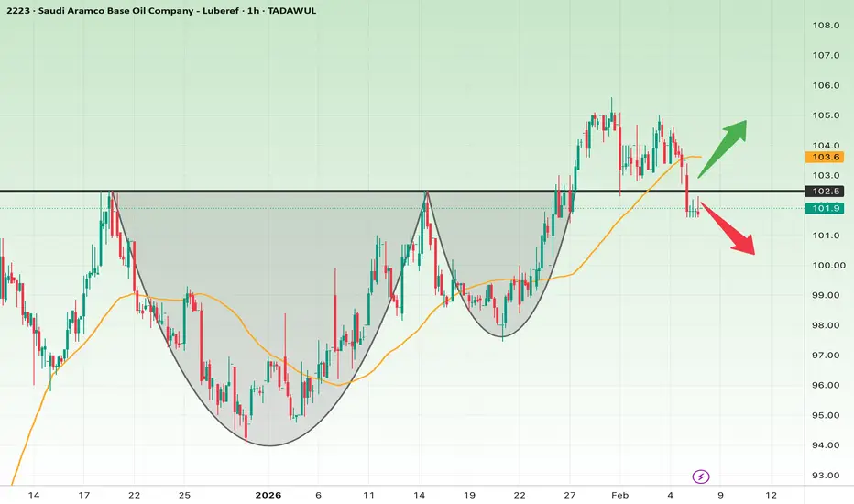The width and height of the screenshot is (854, 504).
Task: Click the 94.00 price axis label
Action: pos(826,445)
